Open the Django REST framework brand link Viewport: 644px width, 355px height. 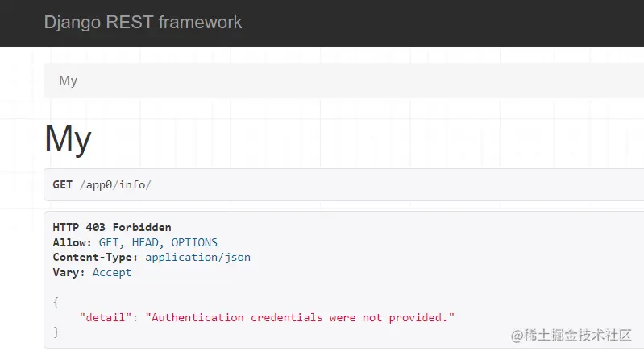pos(143,23)
